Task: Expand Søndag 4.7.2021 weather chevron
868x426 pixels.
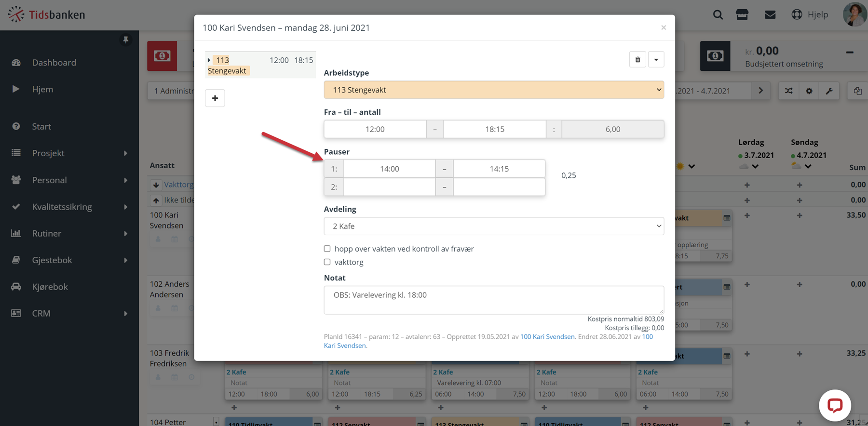Action: [808, 167]
